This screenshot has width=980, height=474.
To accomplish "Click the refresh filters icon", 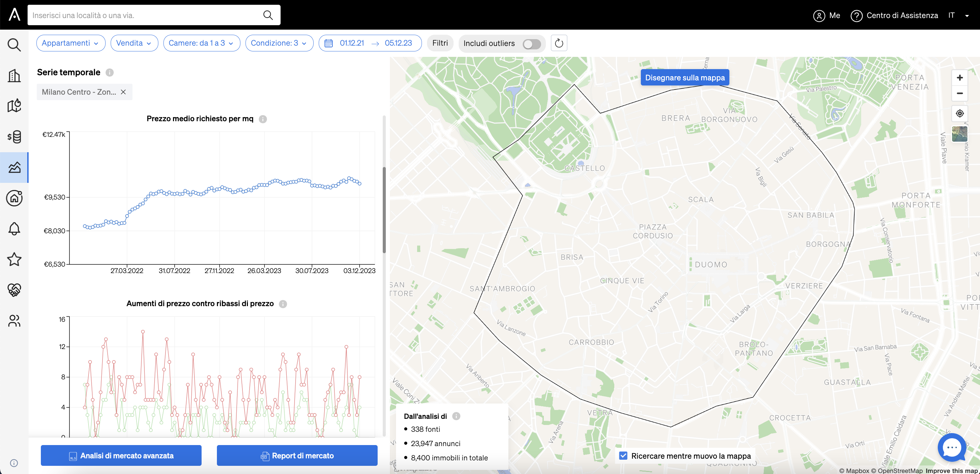I will [559, 43].
